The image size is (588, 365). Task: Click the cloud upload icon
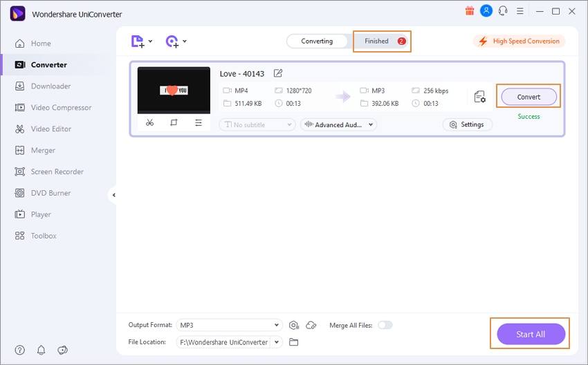pyautogui.click(x=311, y=326)
